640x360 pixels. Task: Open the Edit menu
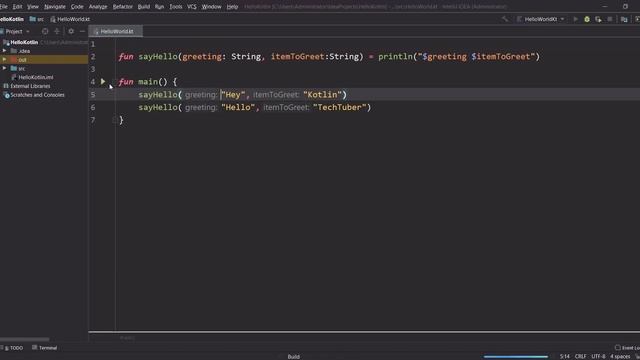(17, 7)
